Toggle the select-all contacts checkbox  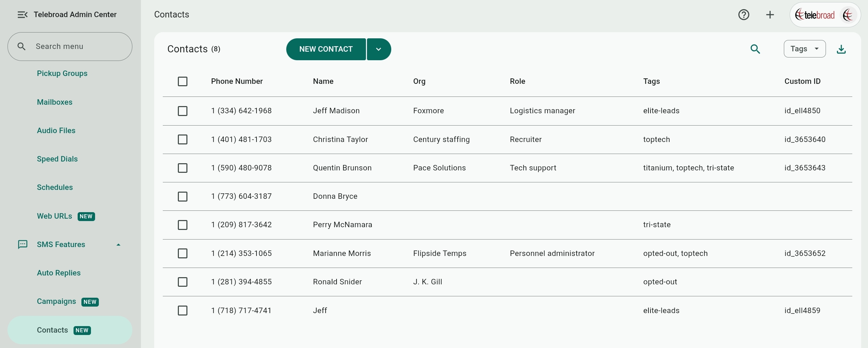click(183, 81)
